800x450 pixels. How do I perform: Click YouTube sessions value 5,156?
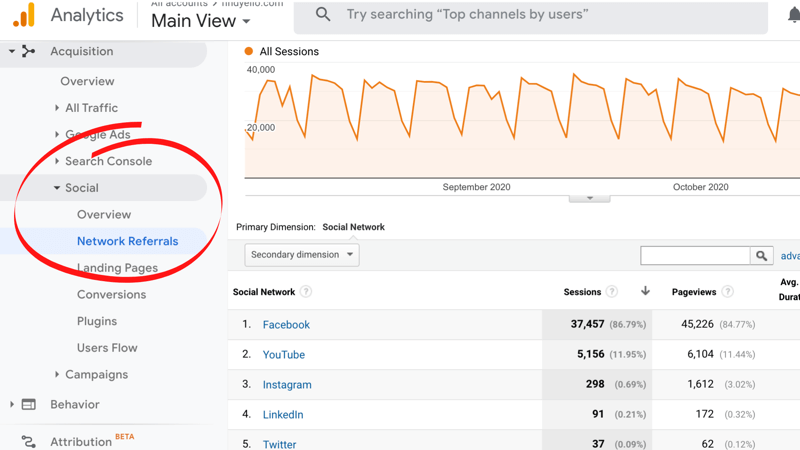590,354
